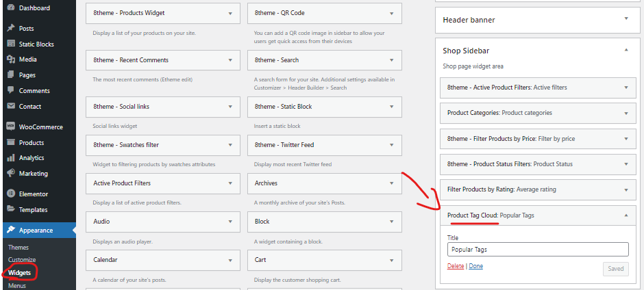This screenshot has height=290, width=644.
Task: Click the Done link in widget
Action: pos(476,266)
